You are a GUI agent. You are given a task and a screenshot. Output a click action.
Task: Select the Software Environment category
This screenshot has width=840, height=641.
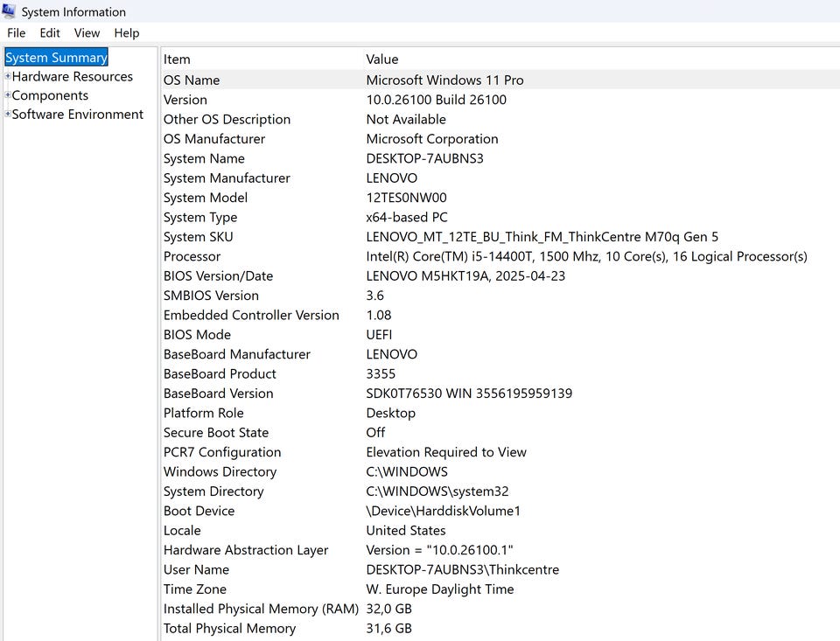click(78, 115)
